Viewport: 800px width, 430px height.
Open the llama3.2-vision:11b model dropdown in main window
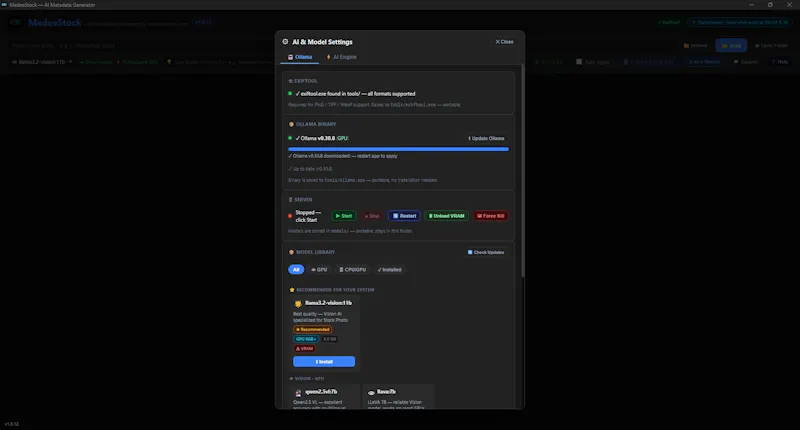click(42, 62)
